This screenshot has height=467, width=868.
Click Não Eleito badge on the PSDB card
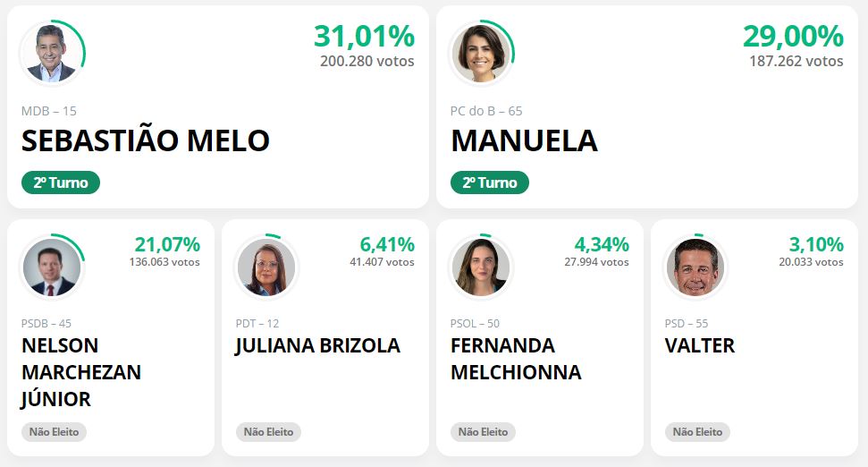pos(54,432)
